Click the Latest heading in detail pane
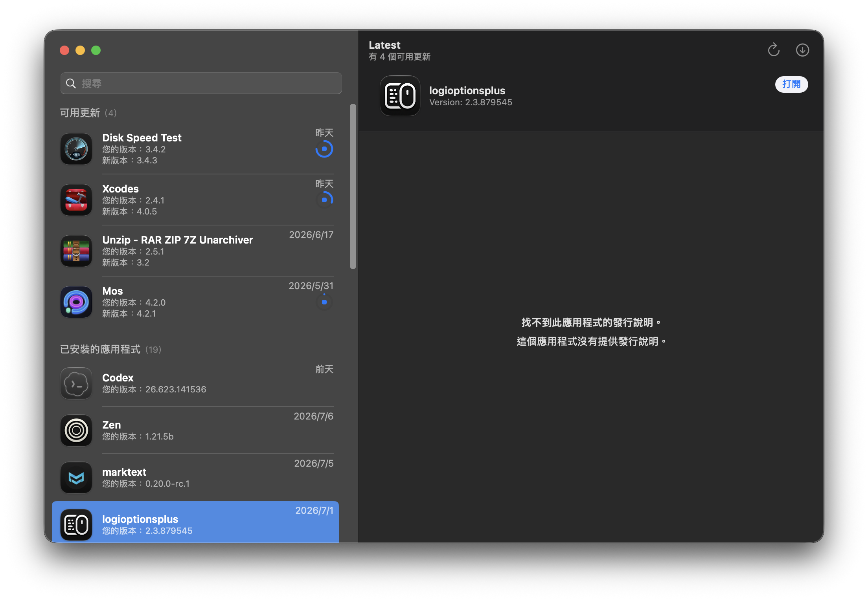Screen dimensions: 868x601 pos(384,45)
